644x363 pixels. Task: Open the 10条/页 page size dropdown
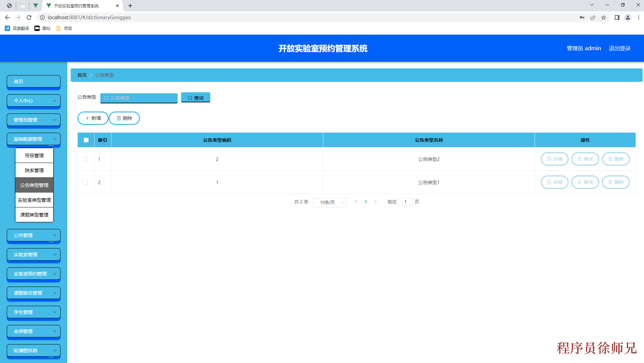tap(330, 202)
